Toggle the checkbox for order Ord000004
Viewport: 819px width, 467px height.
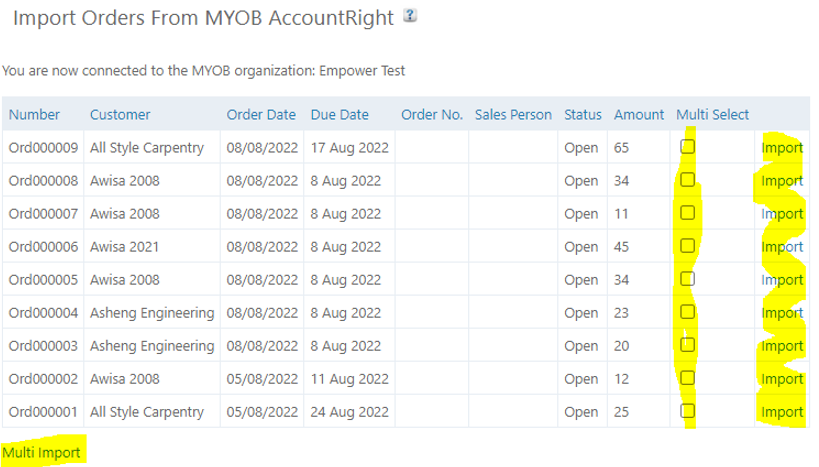tap(688, 313)
